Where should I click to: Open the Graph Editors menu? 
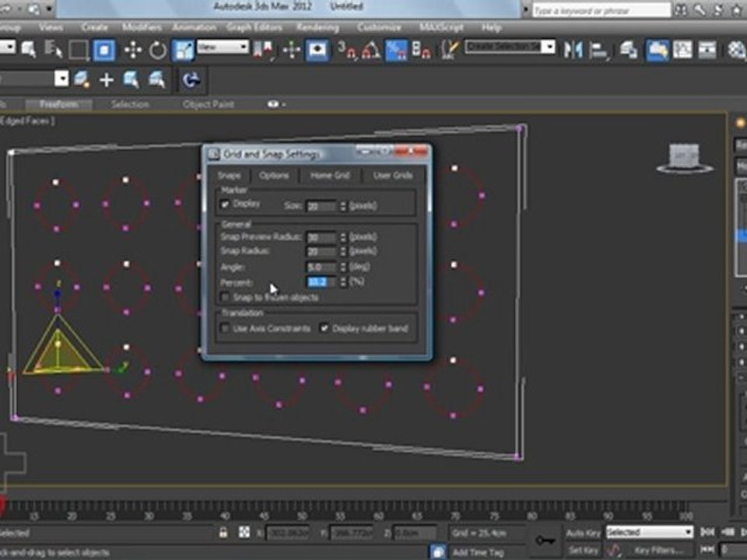(254, 27)
